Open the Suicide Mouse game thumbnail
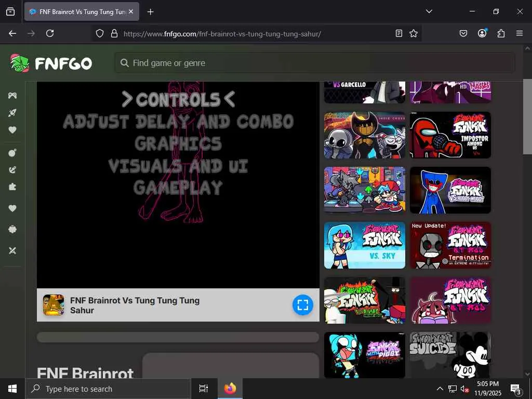Viewport: 532px width, 399px height. pyautogui.click(x=450, y=355)
